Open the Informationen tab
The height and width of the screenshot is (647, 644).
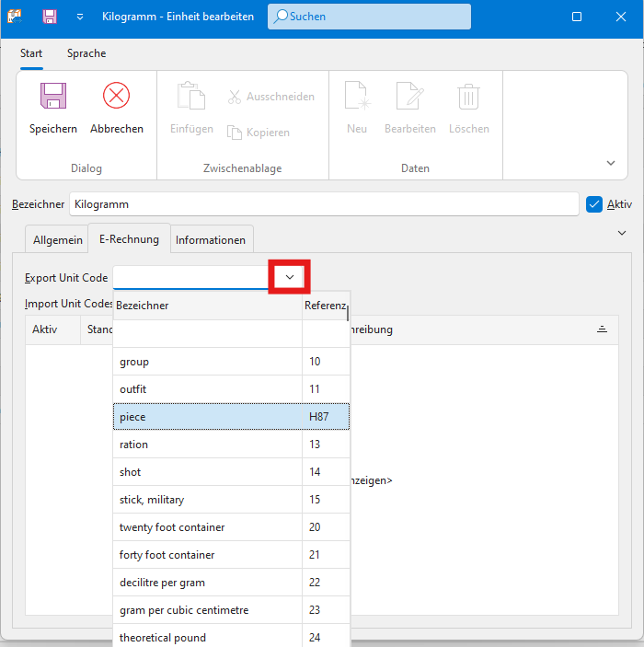click(x=211, y=240)
